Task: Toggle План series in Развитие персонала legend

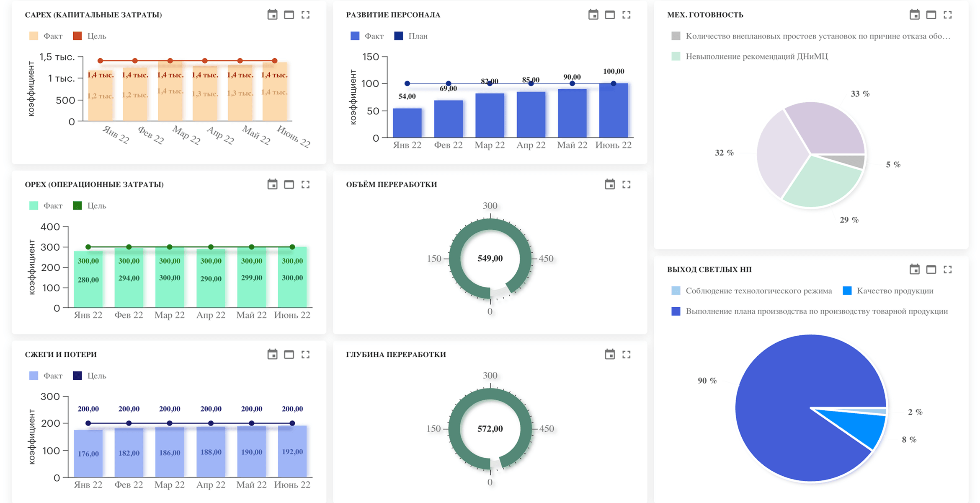Action: point(411,36)
